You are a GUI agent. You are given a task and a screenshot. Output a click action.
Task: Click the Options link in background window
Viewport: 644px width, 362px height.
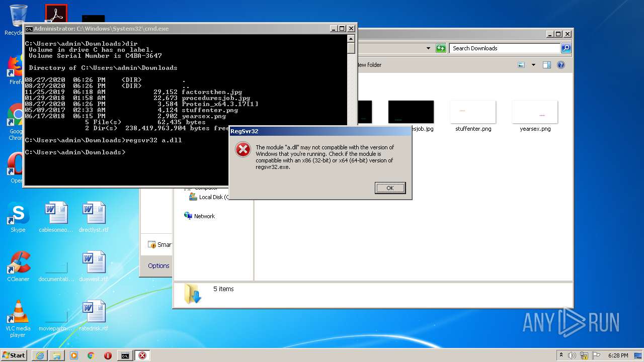pos(158,266)
